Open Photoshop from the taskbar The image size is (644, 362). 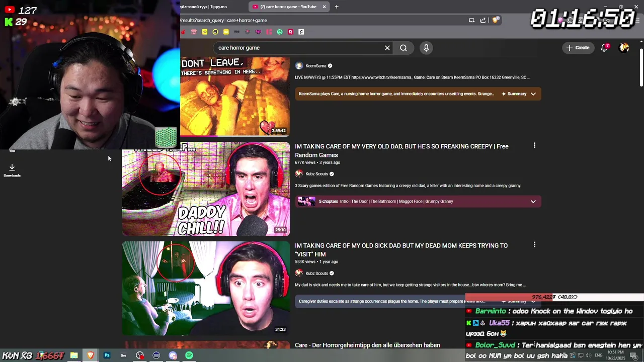click(x=107, y=355)
